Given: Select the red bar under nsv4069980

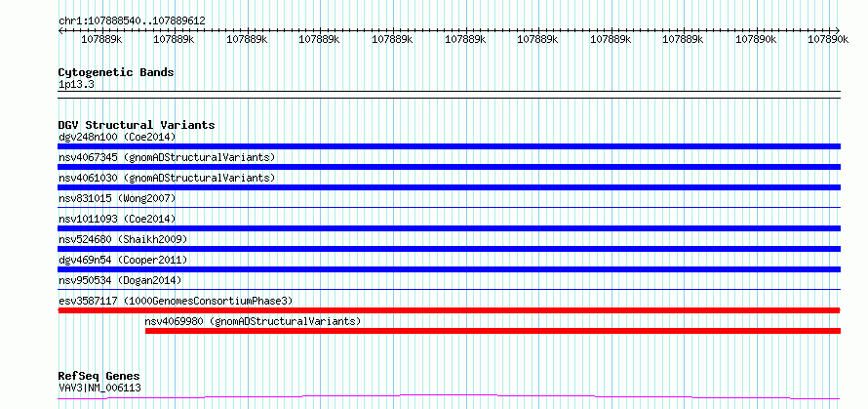Looking at the screenshot, I should click(493, 331).
